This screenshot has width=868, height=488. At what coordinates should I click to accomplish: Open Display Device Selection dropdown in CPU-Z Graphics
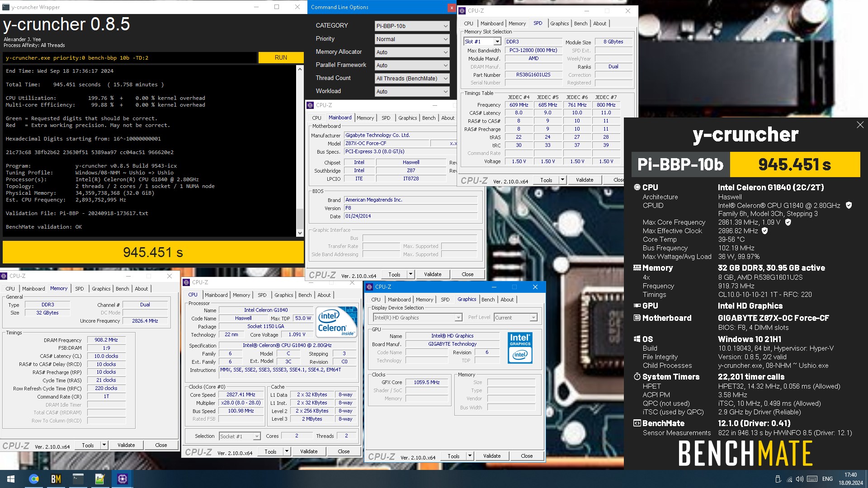(417, 318)
